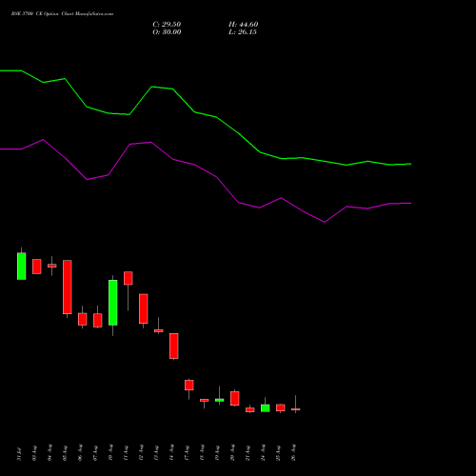Click the 31 Jul date axis label
The width and height of the screenshot is (476, 476).
(x=19, y=453)
